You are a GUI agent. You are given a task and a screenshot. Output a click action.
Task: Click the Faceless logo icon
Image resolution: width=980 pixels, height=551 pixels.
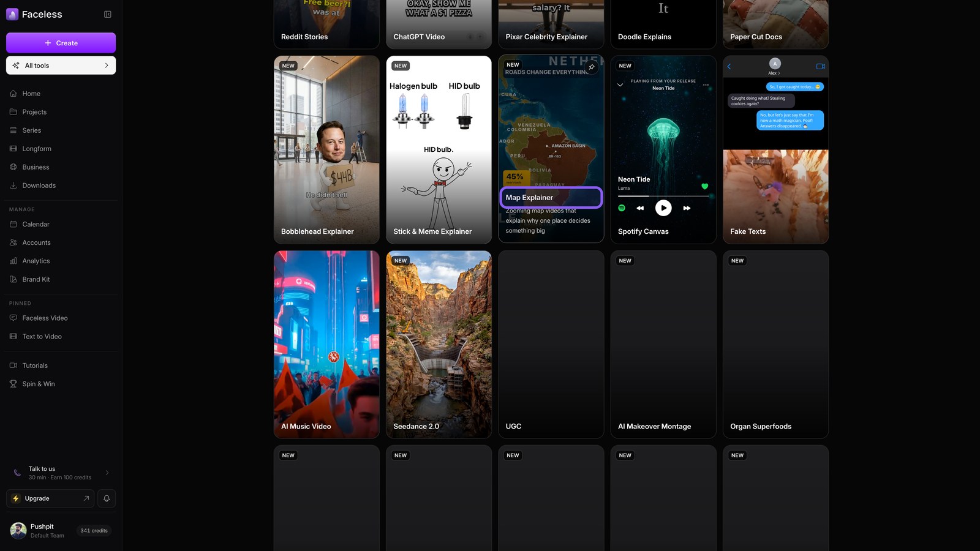pyautogui.click(x=12, y=14)
